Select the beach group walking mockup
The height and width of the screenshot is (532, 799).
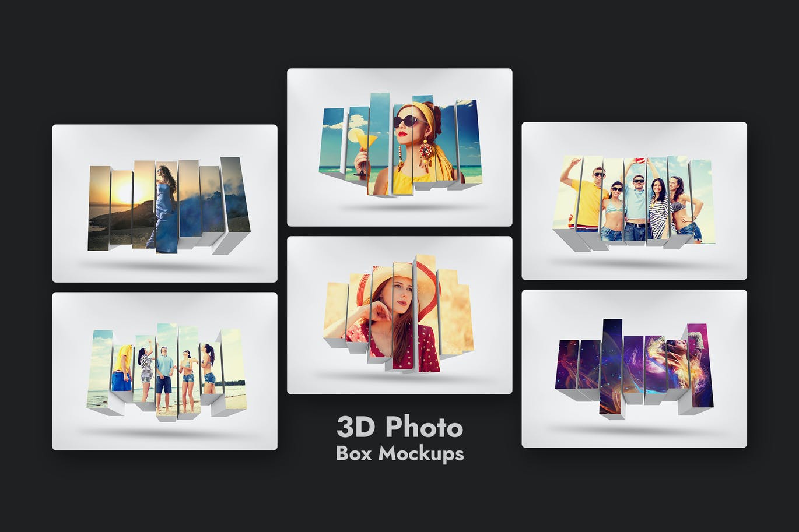point(164,371)
